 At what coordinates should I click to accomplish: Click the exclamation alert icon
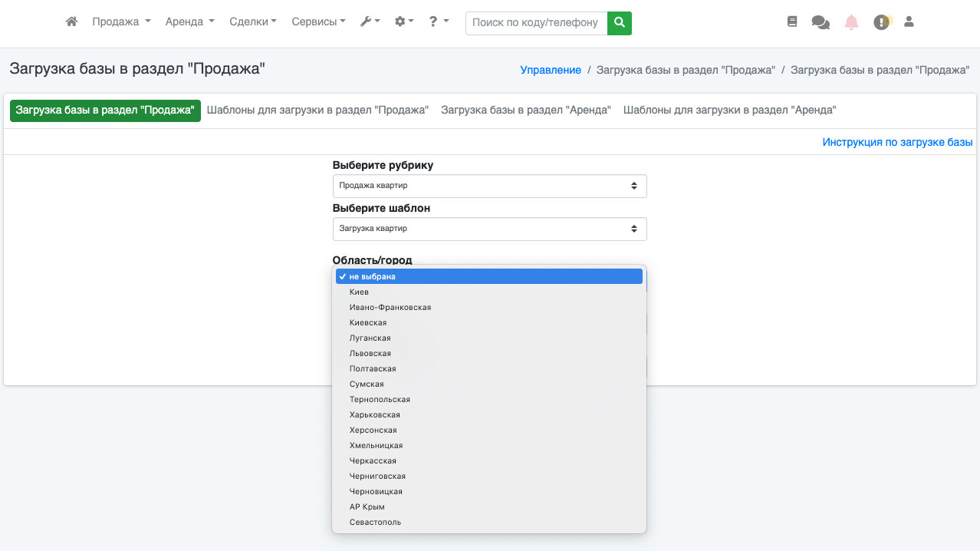tap(881, 22)
